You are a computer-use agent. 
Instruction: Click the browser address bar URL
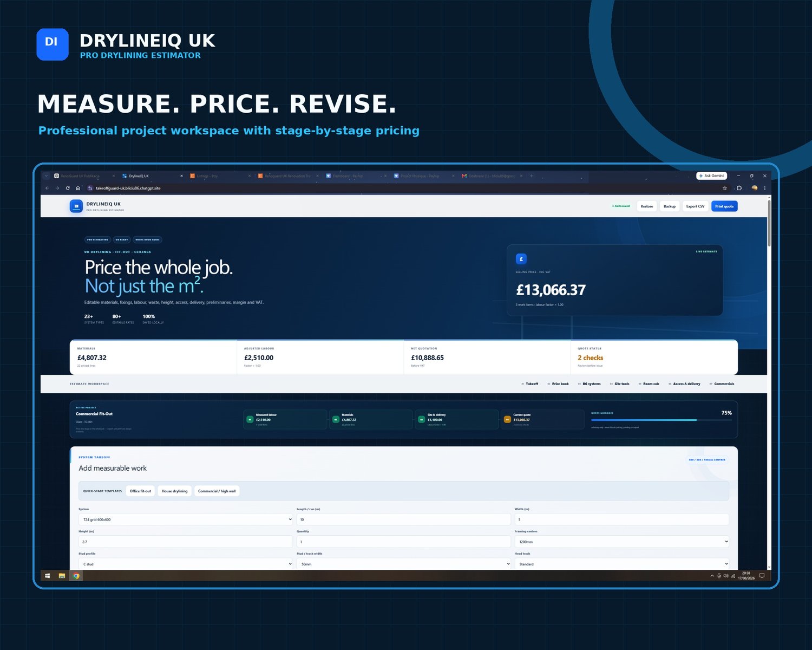(x=128, y=188)
